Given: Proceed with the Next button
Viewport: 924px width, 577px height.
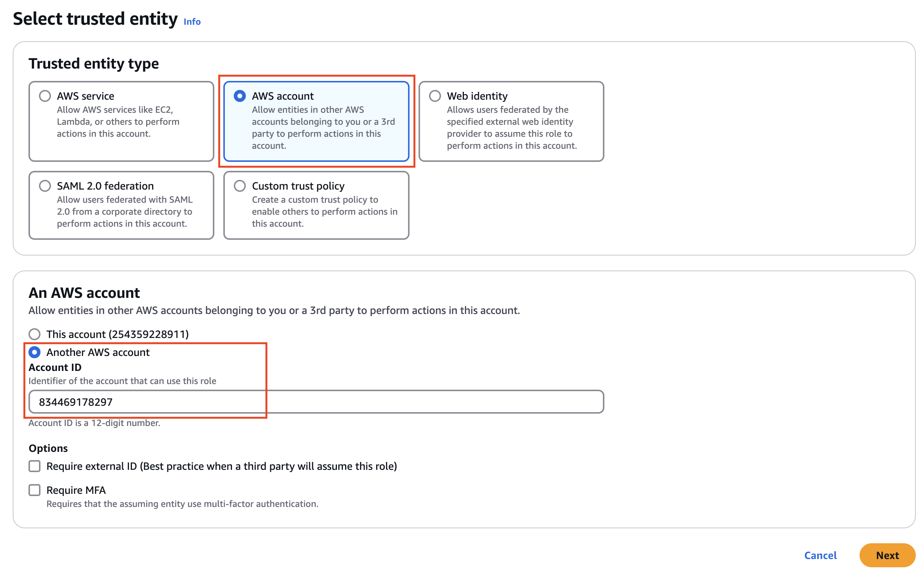Looking at the screenshot, I should tap(887, 555).
